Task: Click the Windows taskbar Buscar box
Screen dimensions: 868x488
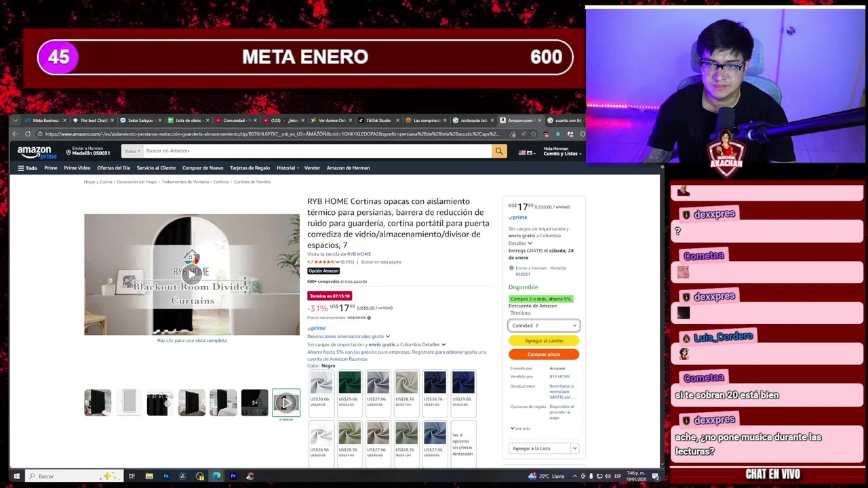Action: [x=74, y=476]
